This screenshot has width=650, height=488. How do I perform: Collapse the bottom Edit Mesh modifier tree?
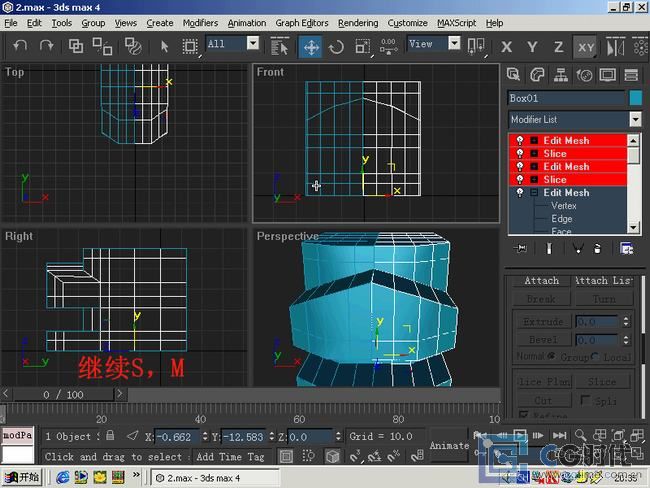click(x=534, y=192)
